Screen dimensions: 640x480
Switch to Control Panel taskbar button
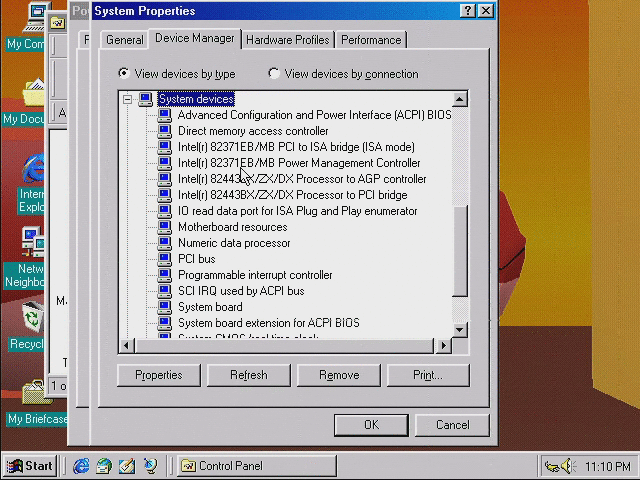coord(257,466)
